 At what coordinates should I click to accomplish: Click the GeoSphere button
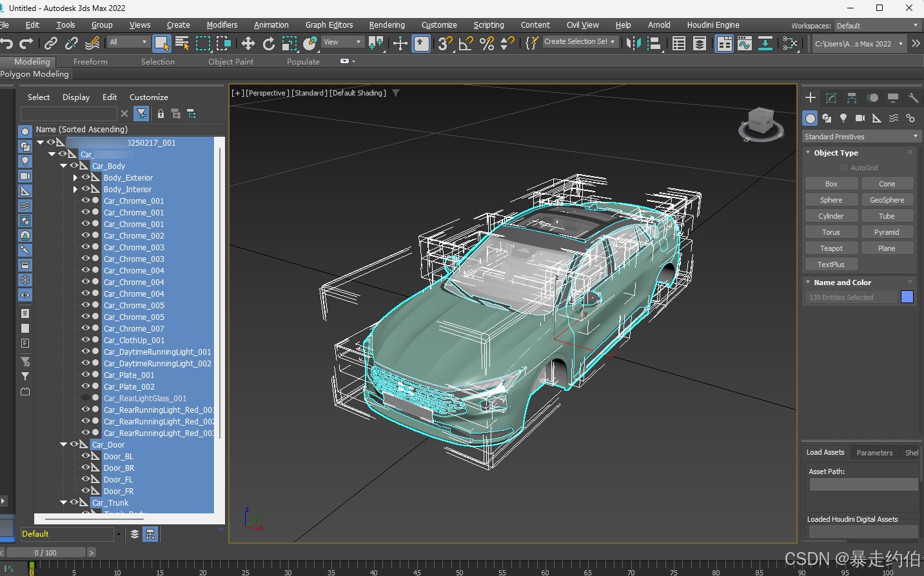pyautogui.click(x=887, y=200)
